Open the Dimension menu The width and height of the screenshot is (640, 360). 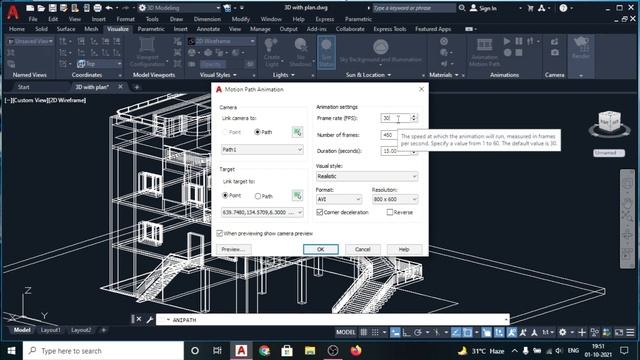click(x=207, y=19)
